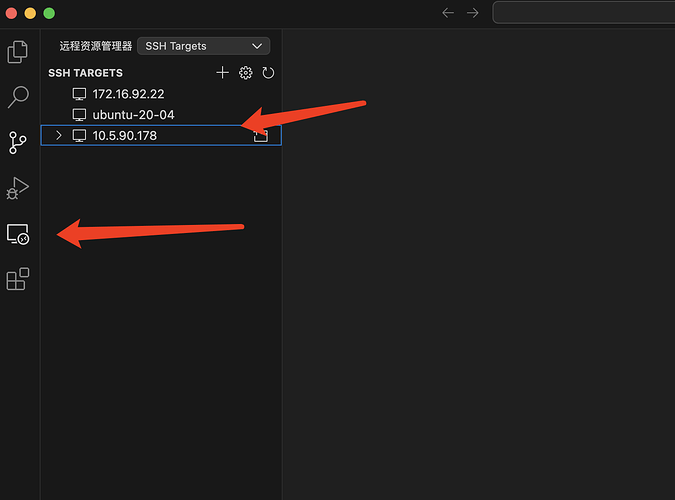Expand the 10.5.90.178 host entry
This screenshot has width=675, height=500.
[59, 136]
